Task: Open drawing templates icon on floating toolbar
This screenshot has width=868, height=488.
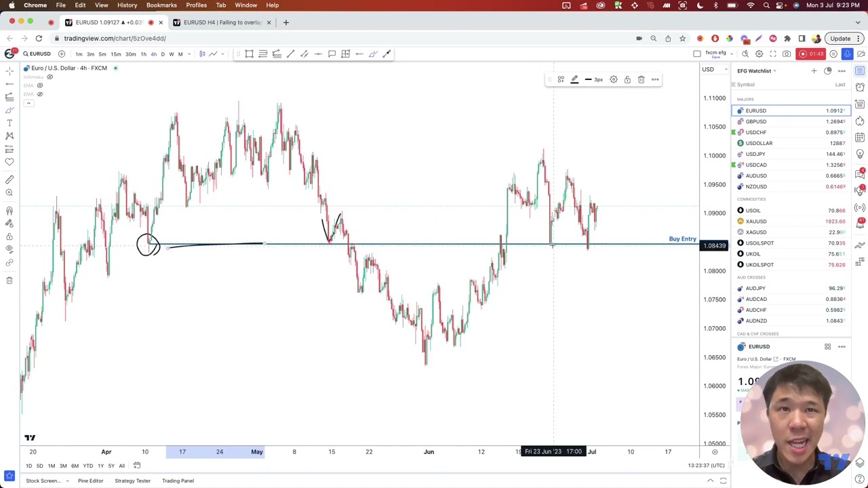Action: pos(561,79)
